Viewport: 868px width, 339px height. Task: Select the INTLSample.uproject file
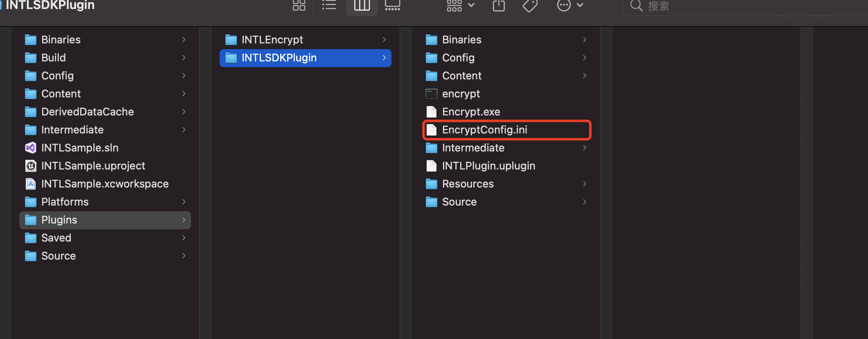tap(105, 166)
